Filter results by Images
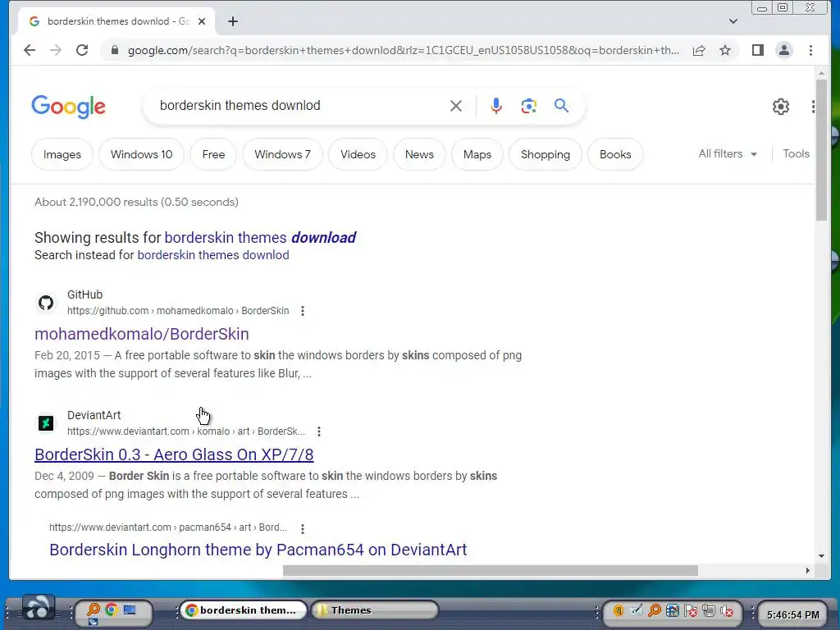The image size is (840, 630). point(62,154)
